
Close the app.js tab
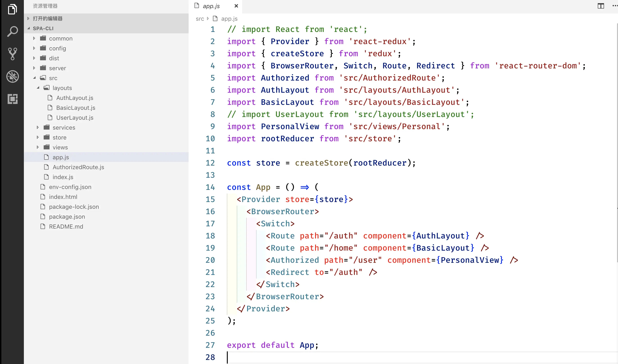point(236,6)
